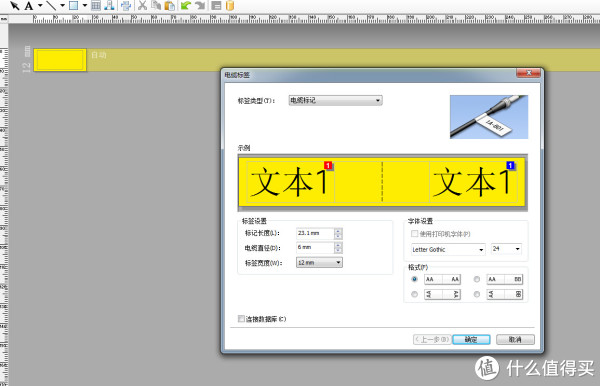Click the green undo arrow
The height and width of the screenshot is (386, 600).
(x=186, y=6)
